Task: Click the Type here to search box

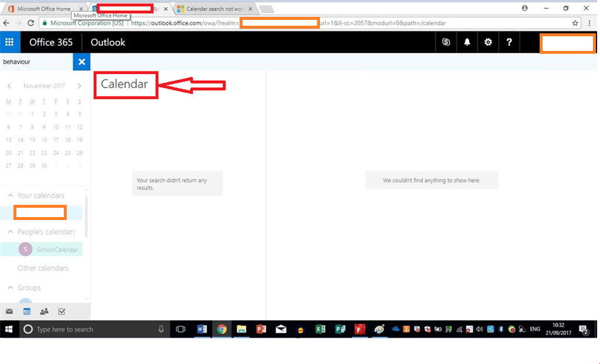Action: pos(94,329)
